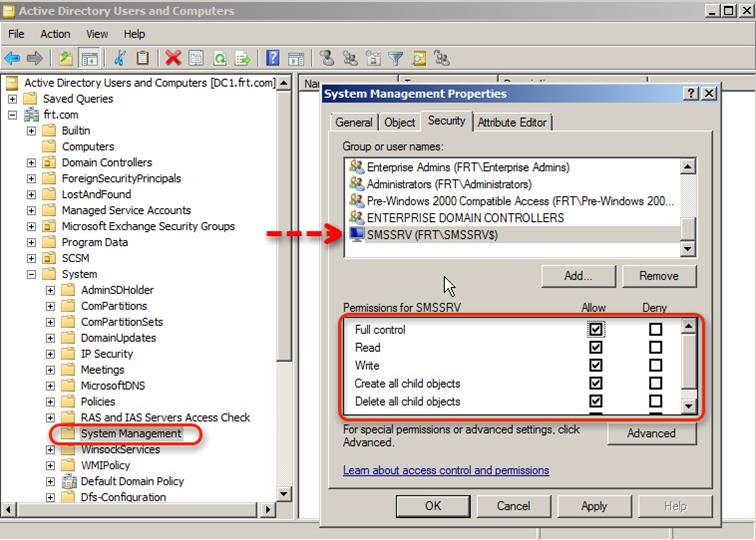Expand the AdminSDHolder node
Viewport: 756px width, 540px height.
coord(50,290)
